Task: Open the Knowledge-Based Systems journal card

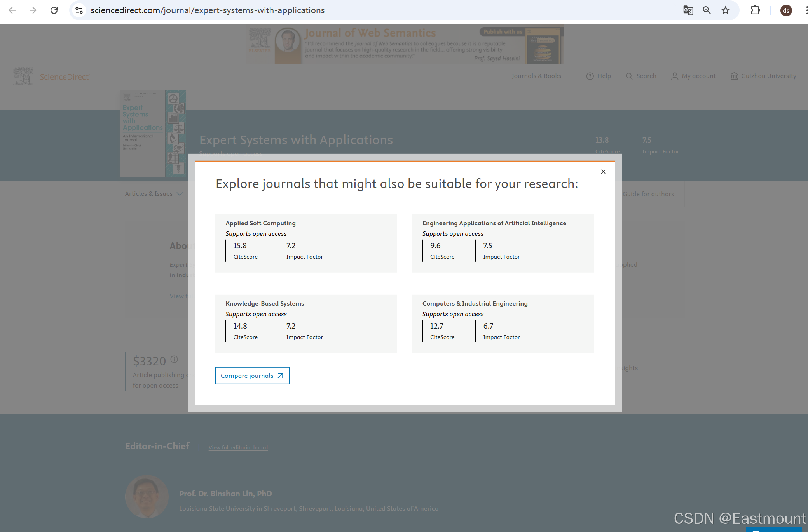Action: click(265, 303)
